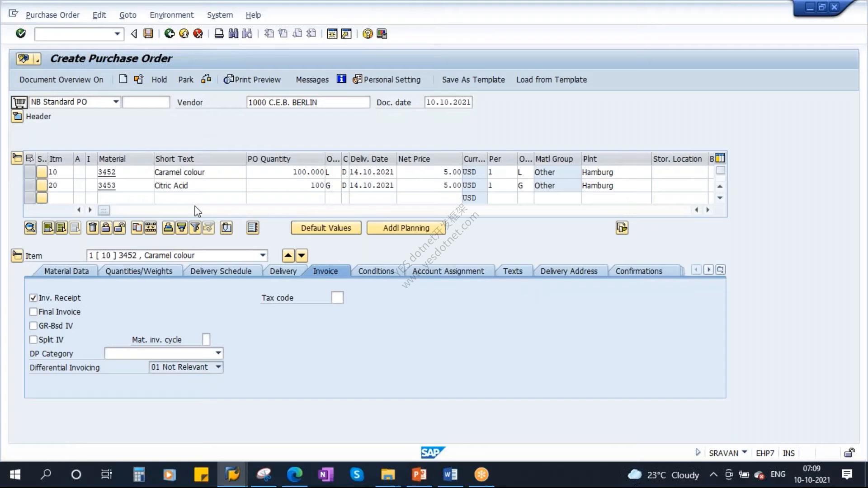
Task: Click the Unblock item open-lock icon
Action: point(119,228)
